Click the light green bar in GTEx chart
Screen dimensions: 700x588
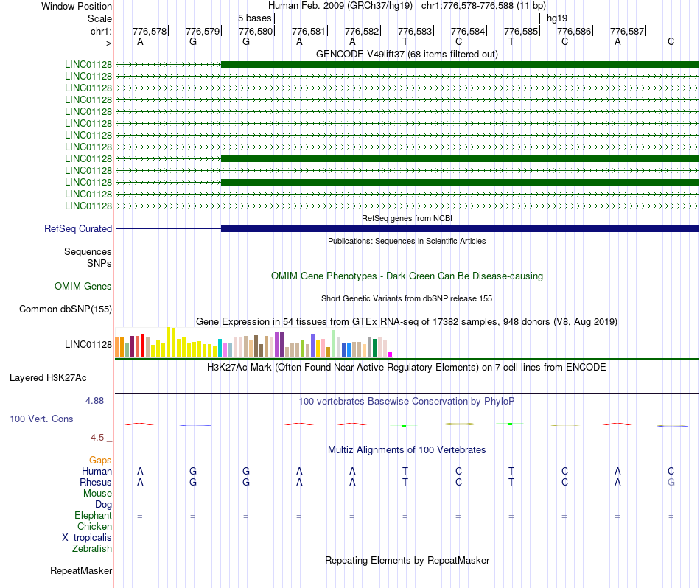click(334, 344)
